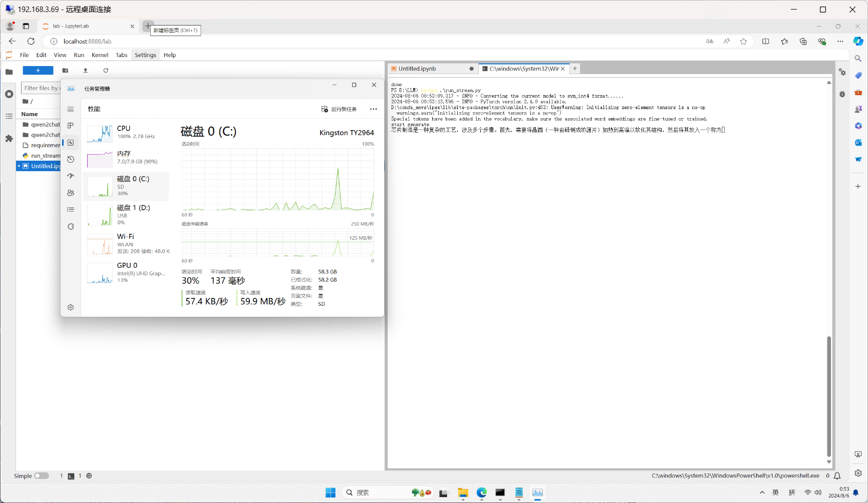The image size is (868, 503).
Task: Open the Windows Start menu
Action: pyautogui.click(x=331, y=492)
